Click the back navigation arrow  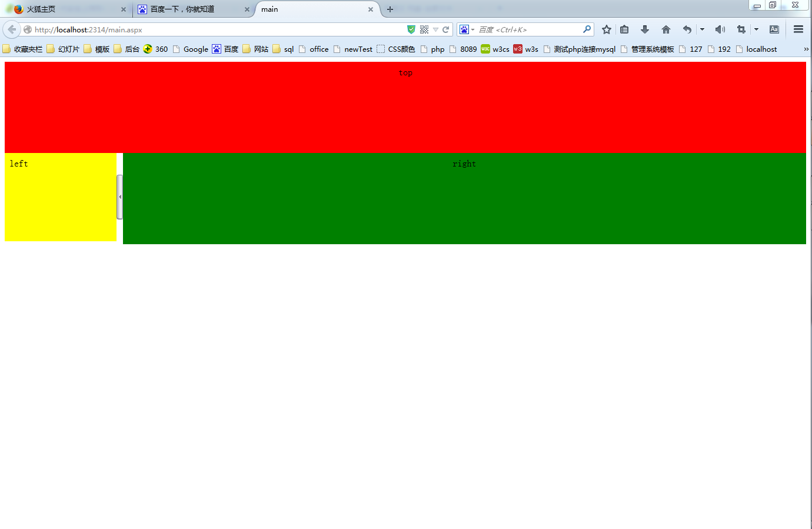[x=12, y=29]
